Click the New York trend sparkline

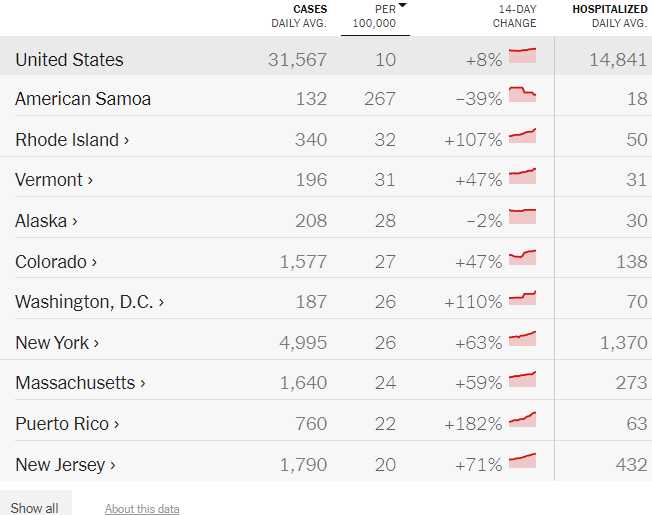point(522,339)
